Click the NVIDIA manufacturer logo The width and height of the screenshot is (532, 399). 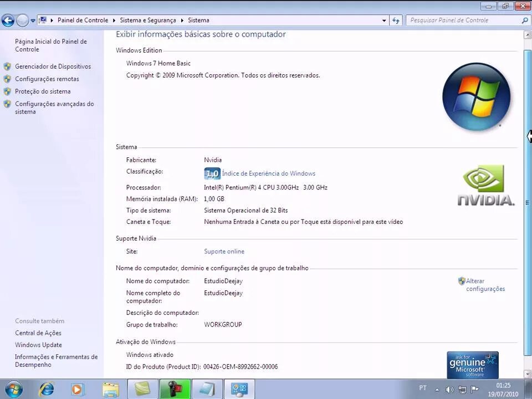point(486,185)
